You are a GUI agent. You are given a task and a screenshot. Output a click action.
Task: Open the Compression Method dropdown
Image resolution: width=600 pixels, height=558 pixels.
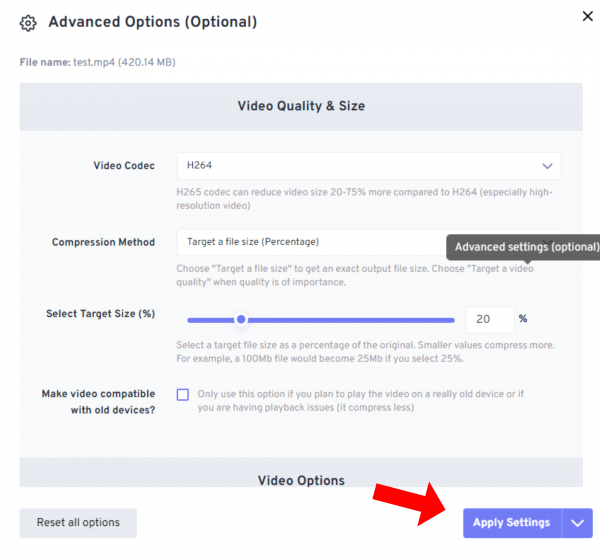pyautogui.click(x=310, y=242)
